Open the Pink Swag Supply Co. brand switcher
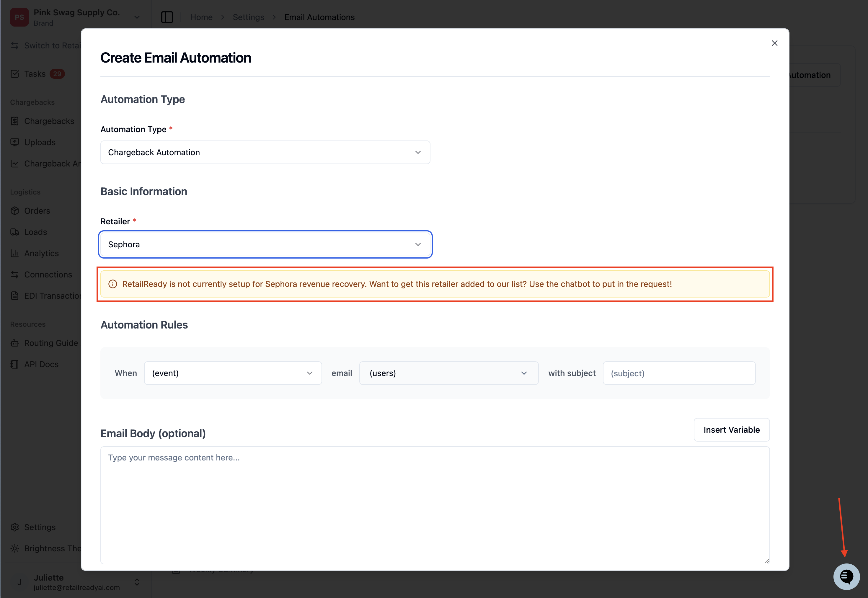This screenshot has width=868, height=598. (x=76, y=17)
